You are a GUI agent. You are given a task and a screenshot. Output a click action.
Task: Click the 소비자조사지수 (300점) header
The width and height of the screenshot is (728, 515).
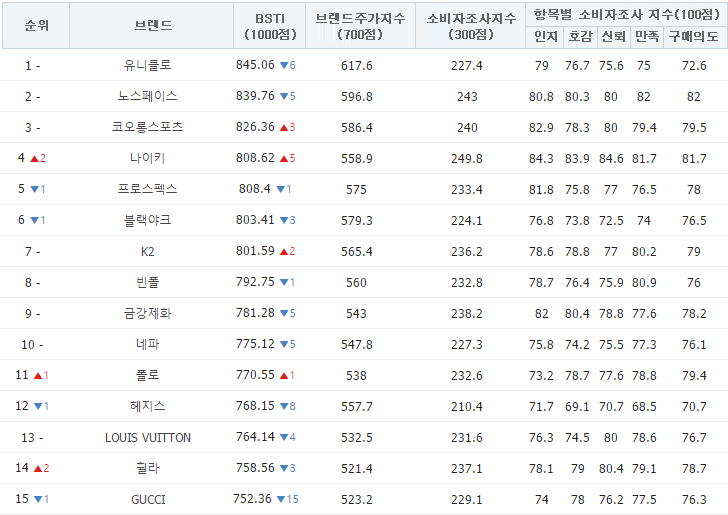tap(471, 26)
